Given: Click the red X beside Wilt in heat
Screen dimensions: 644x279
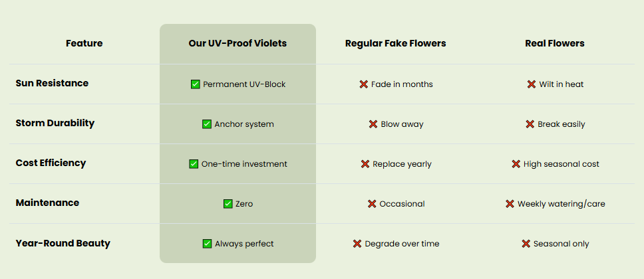Looking at the screenshot, I should click(x=532, y=84).
